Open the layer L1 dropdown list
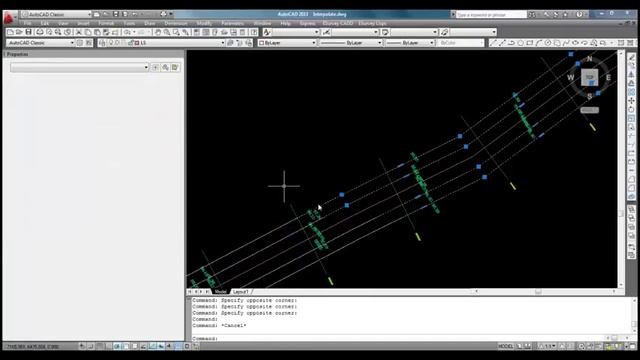The image size is (640, 360). click(223, 42)
